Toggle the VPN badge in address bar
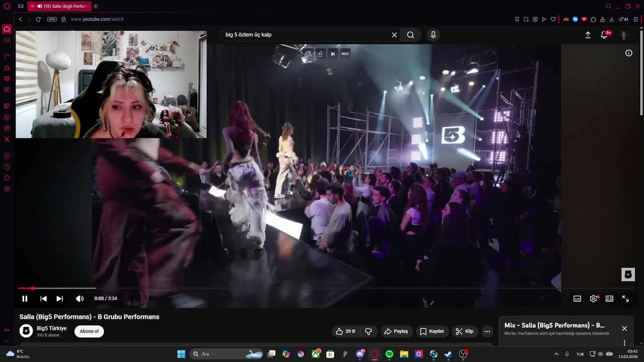This screenshot has height=362, width=644. pyautogui.click(x=52, y=19)
